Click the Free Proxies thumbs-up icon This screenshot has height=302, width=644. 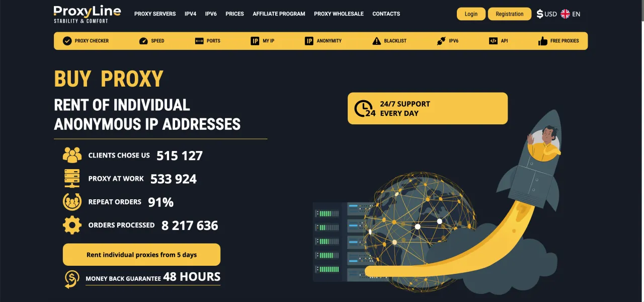(542, 41)
